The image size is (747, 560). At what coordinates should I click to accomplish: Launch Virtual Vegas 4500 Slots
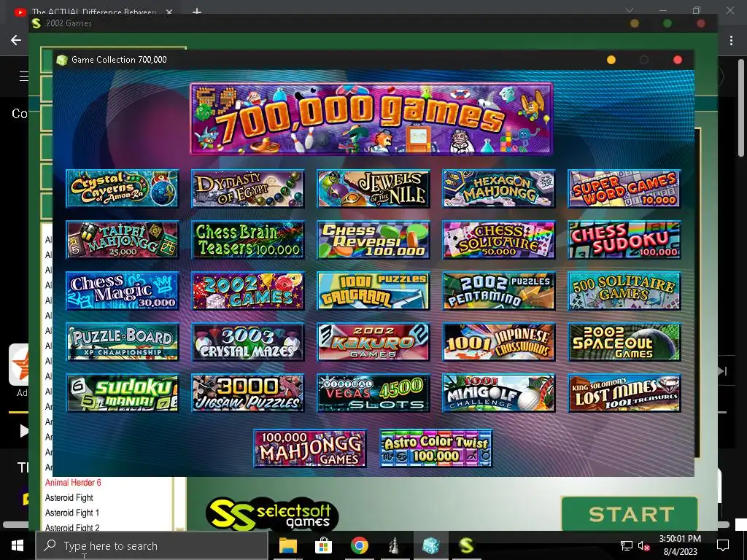[x=373, y=393]
